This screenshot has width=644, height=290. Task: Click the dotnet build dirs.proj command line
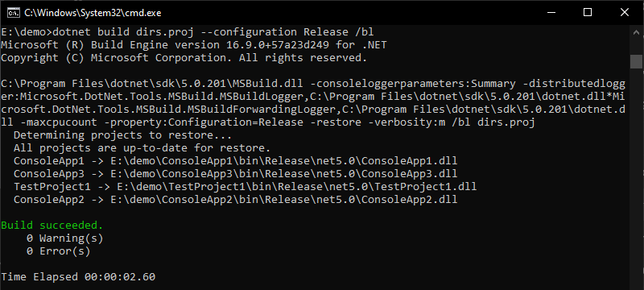pyautogui.click(x=188, y=31)
